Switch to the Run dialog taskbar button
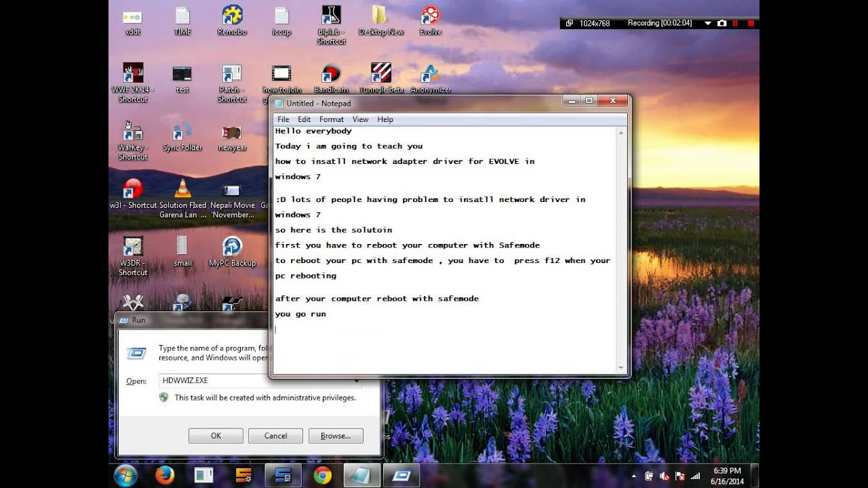The width and height of the screenshot is (868, 488). [401, 476]
